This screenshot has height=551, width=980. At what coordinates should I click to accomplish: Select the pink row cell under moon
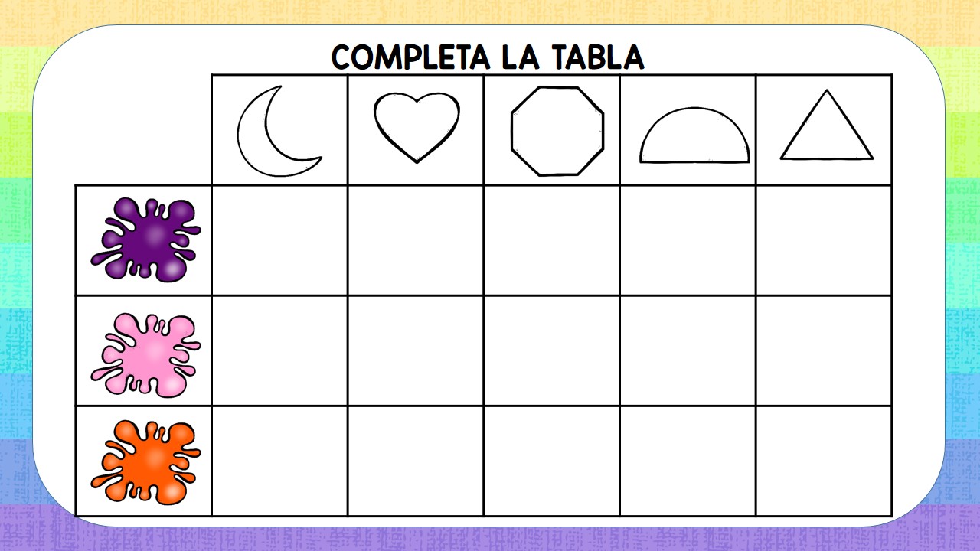279,350
